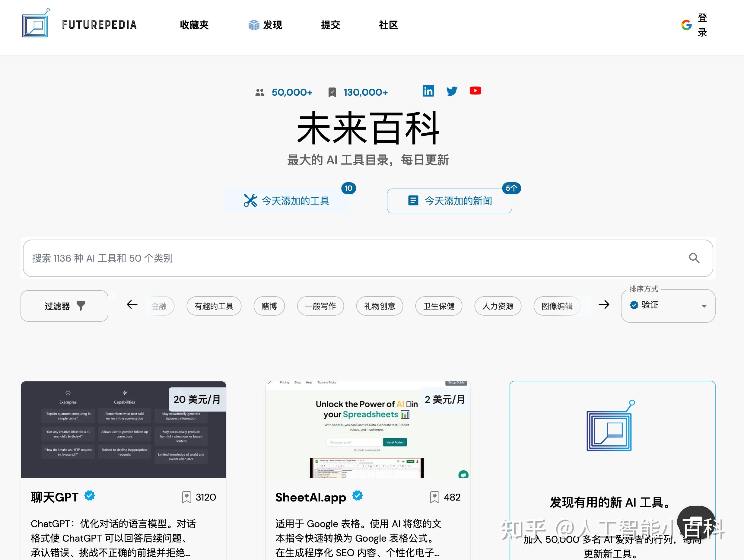Click the 2 美元/月 price tag
744x560 pixels.
coord(445,399)
